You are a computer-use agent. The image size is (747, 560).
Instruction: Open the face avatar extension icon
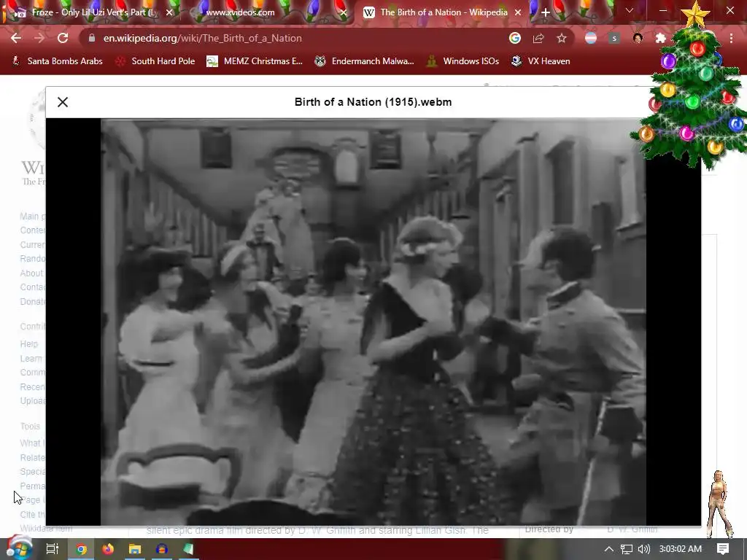(638, 38)
